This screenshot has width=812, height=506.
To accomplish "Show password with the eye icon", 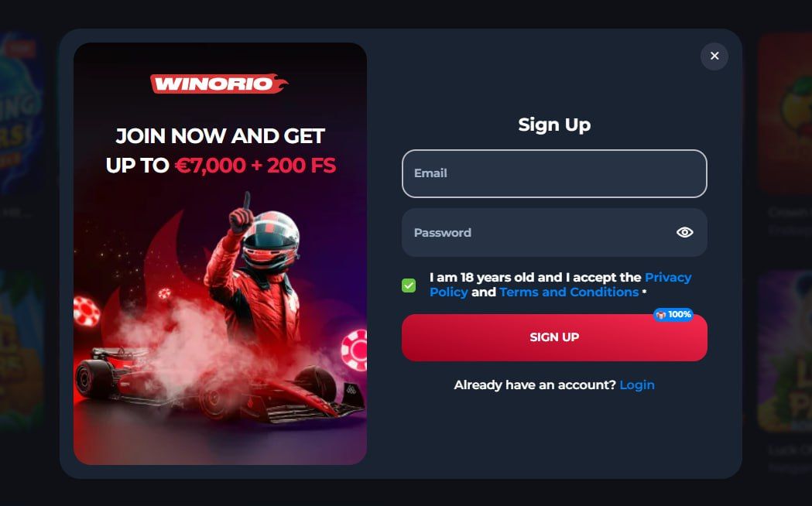I will pyautogui.click(x=684, y=232).
